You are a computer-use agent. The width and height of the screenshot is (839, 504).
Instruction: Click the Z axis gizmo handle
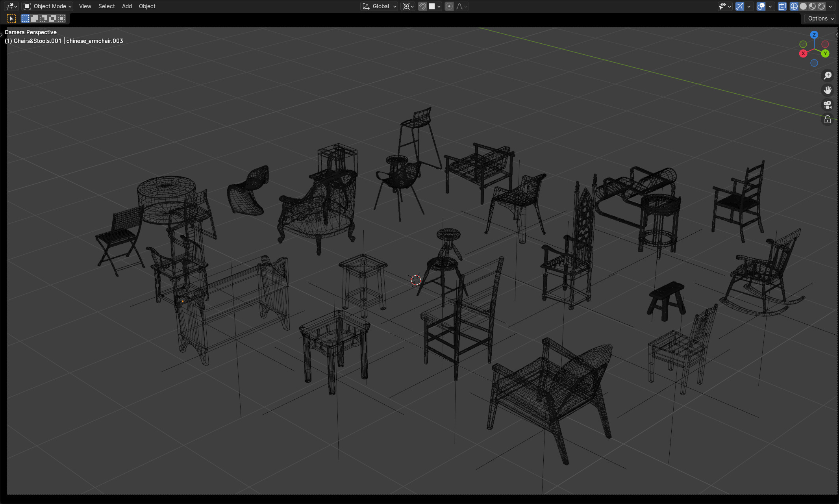point(814,35)
